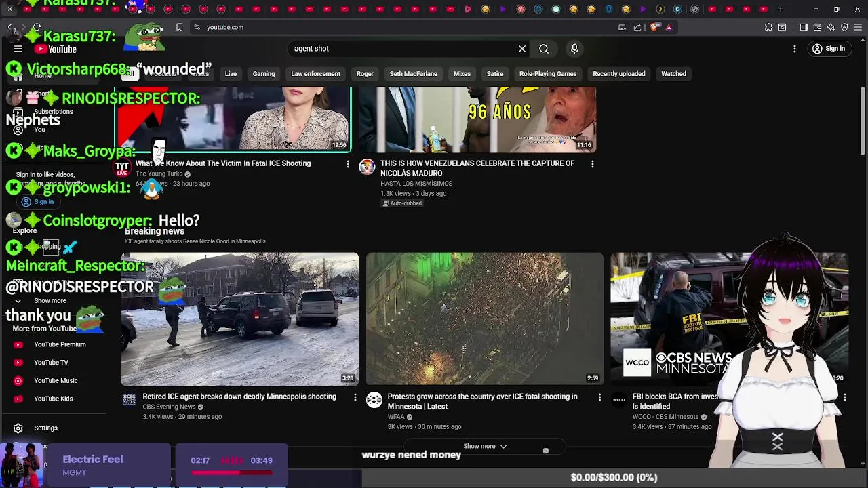The width and height of the screenshot is (868, 488).
Task: Select the Gaming filter chip
Action: pyautogui.click(x=264, y=74)
